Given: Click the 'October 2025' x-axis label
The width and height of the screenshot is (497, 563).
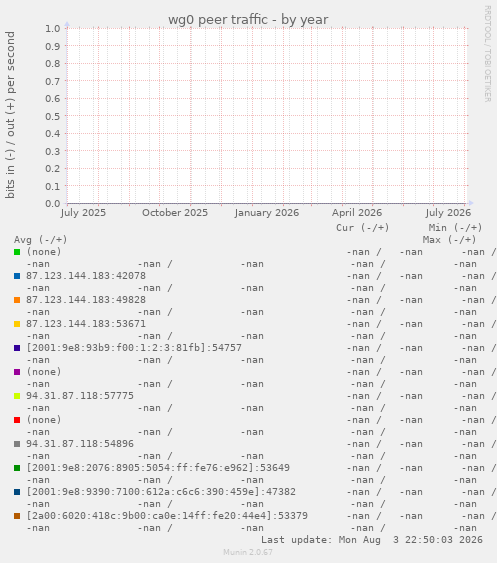Looking at the screenshot, I should click(175, 213).
